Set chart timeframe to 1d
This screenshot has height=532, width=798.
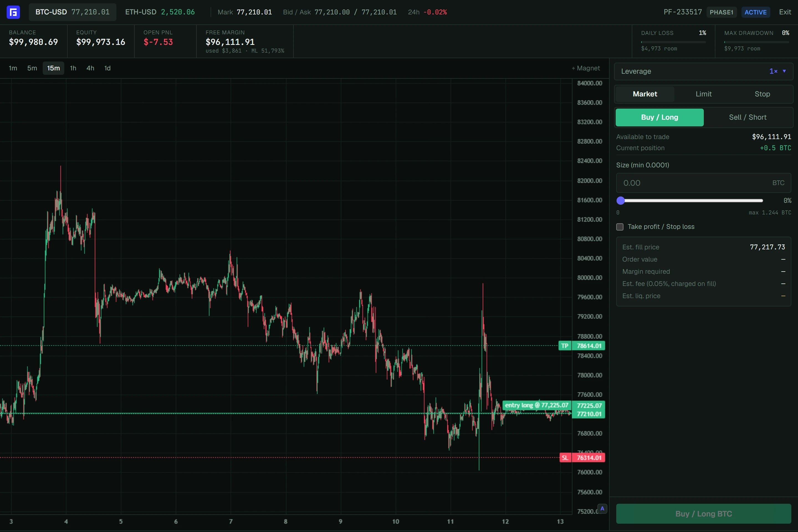[108, 68]
